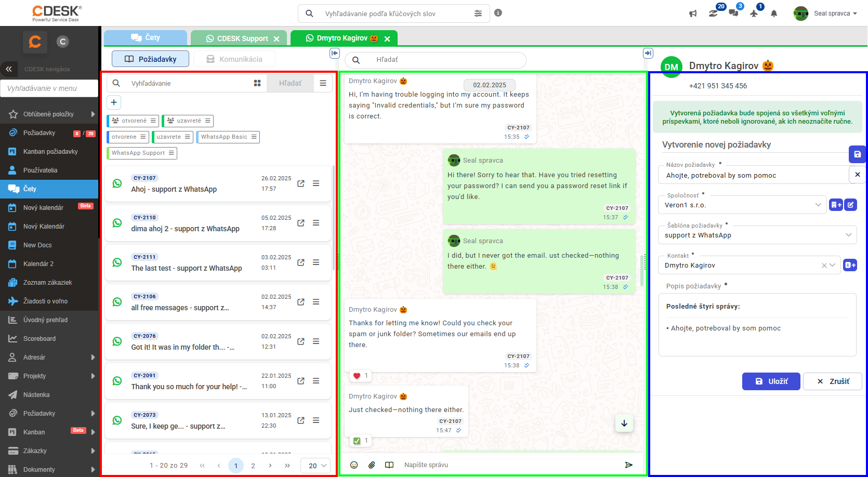Switch request list to grid view

(x=257, y=83)
